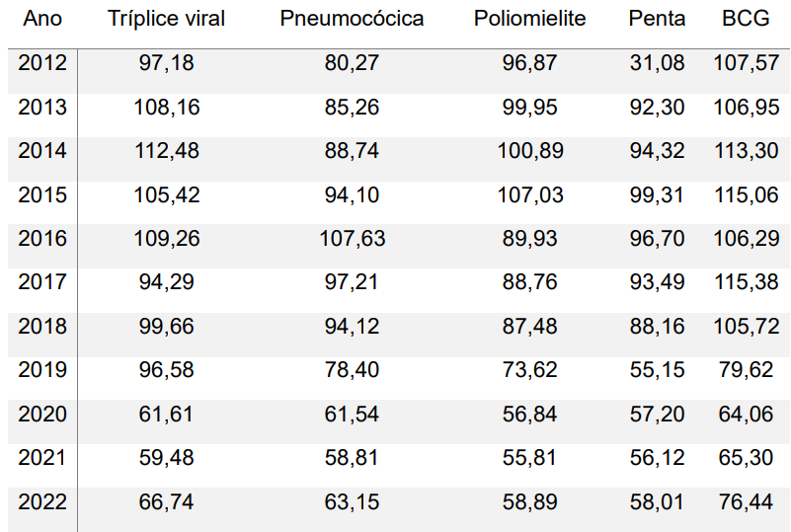Select the BCG column header
Viewport: 791px width, 532px height.
pos(746,20)
